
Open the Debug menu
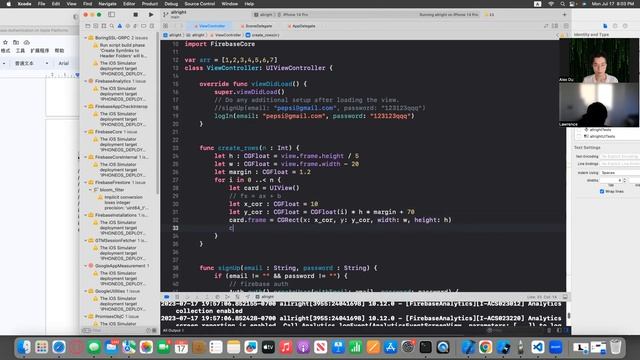point(171,4)
